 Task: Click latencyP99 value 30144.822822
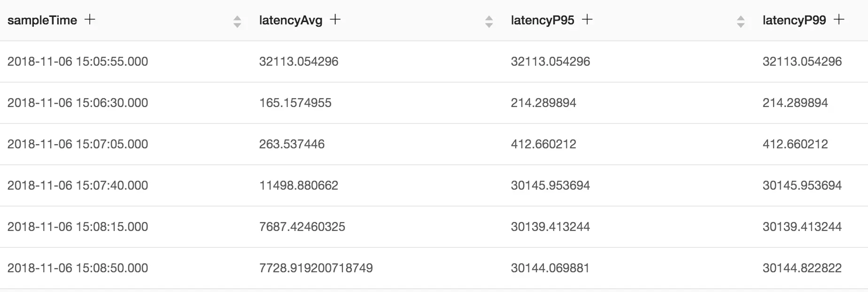pyautogui.click(x=802, y=268)
